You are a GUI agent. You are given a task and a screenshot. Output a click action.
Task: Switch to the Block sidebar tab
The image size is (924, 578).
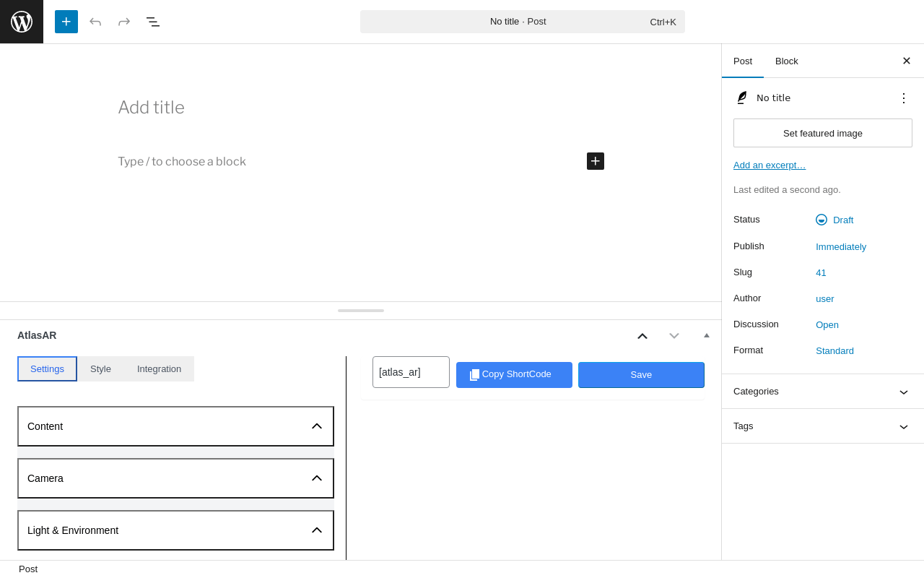point(787,61)
